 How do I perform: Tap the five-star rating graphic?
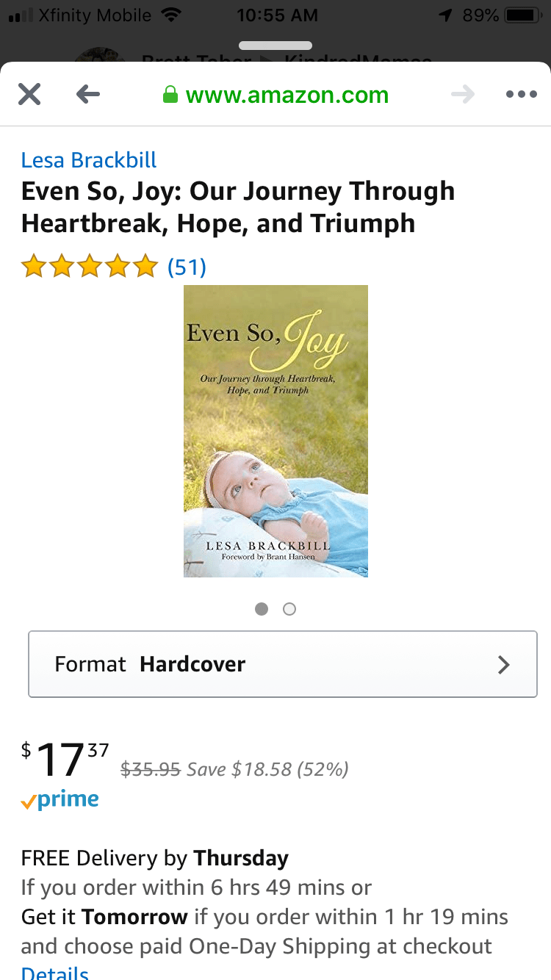(x=89, y=266)
